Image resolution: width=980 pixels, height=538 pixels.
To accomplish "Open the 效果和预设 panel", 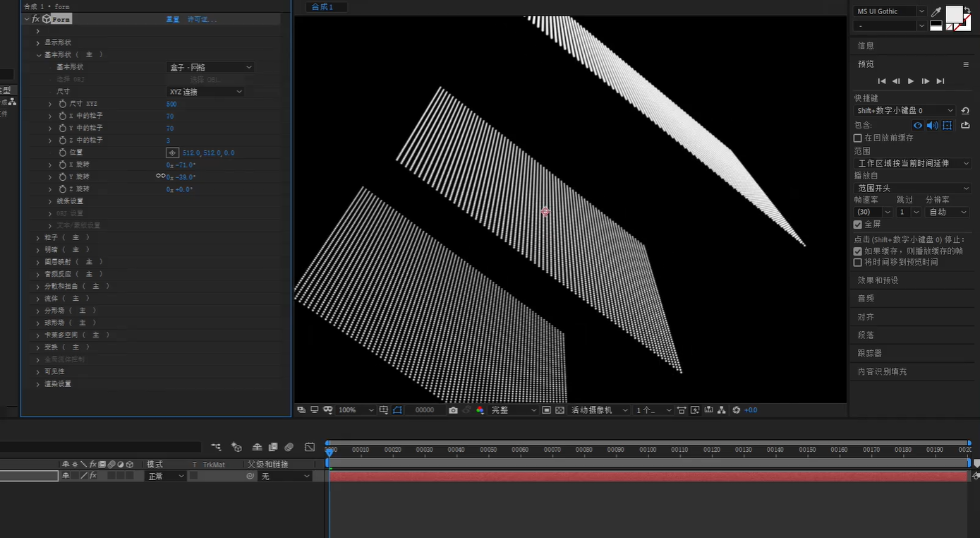I will [878, 280].
